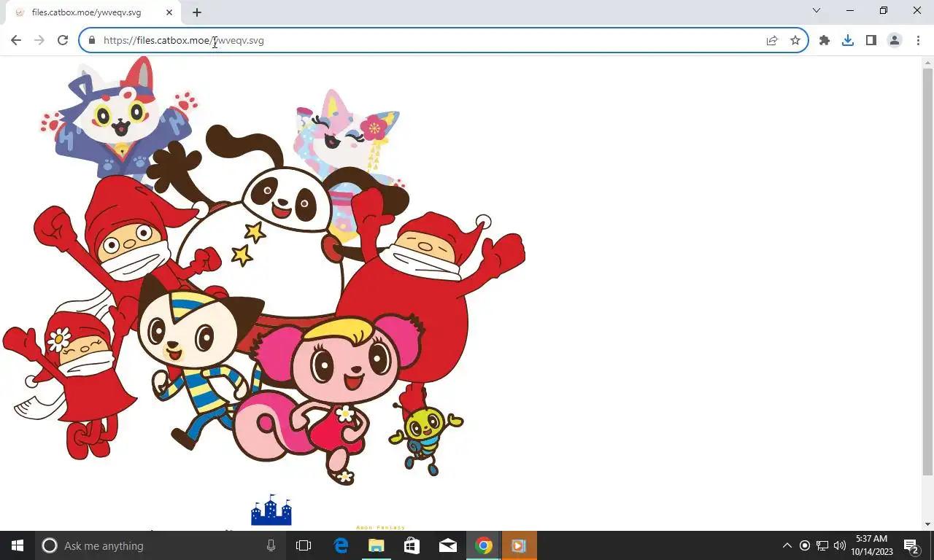Go forward to the next page
This screenshot has width=934, height=560.
39,40
